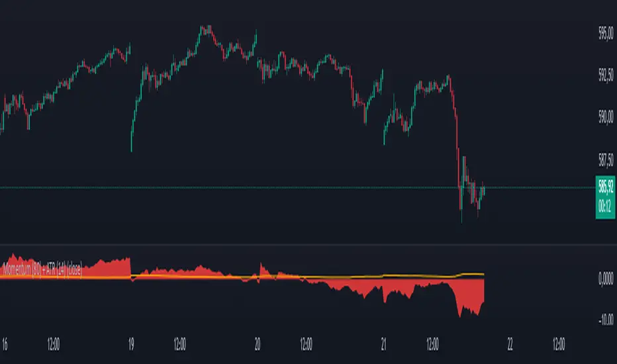Viewport: 617px width, 364px height.
Task: Click the 587,50 level on price scale
Action: pos(606,159)
